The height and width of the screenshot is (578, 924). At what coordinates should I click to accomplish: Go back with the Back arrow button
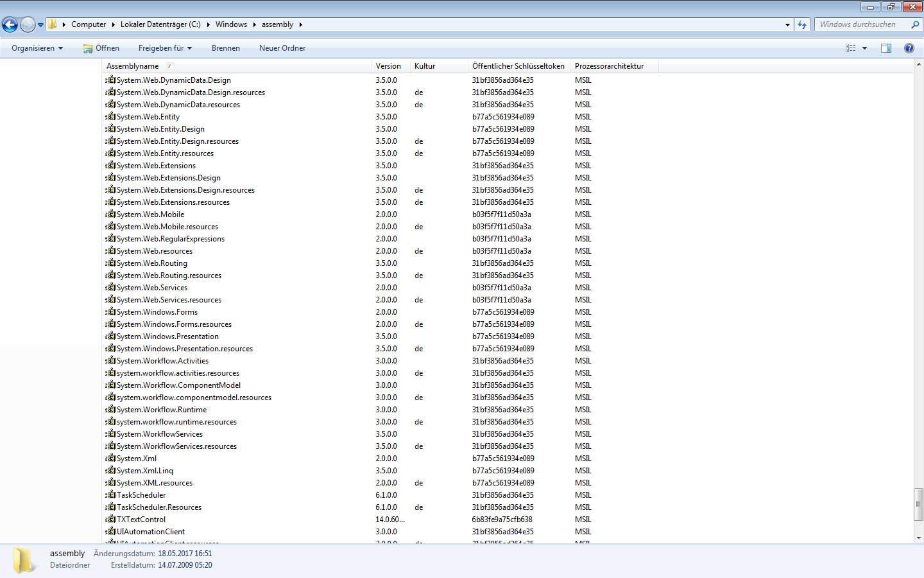click(10, 24)
